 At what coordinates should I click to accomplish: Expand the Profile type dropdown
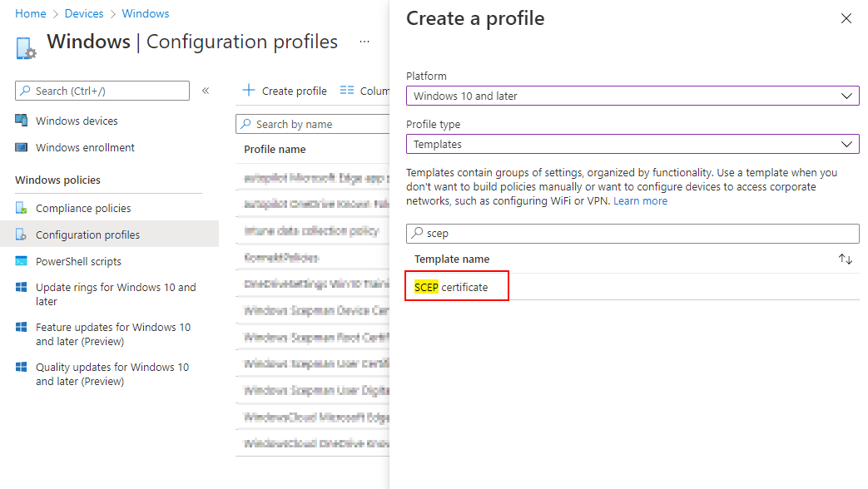tap(632, 143)
